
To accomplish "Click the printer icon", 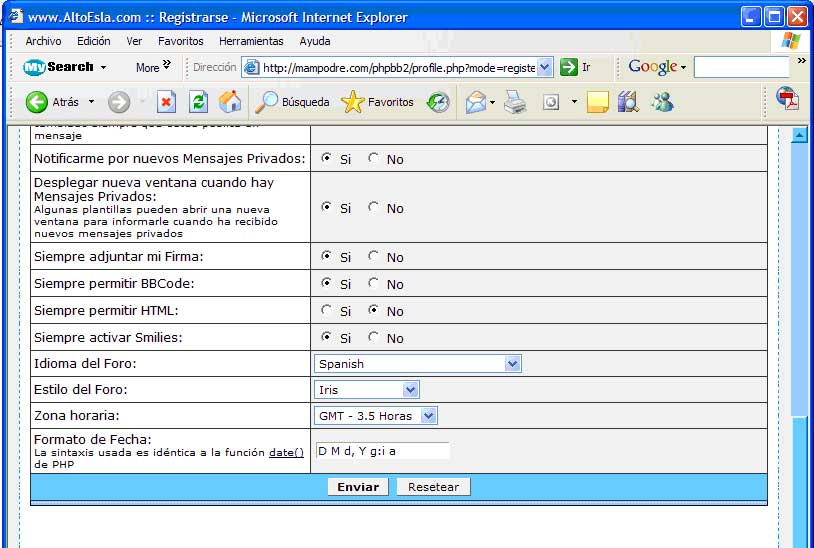I will (x=515, y=102).
